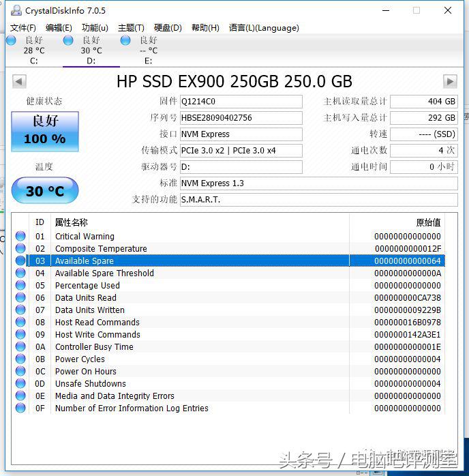Click status orb of Available Spare row
Screen dimensions: 469x476
click(20, 261)
